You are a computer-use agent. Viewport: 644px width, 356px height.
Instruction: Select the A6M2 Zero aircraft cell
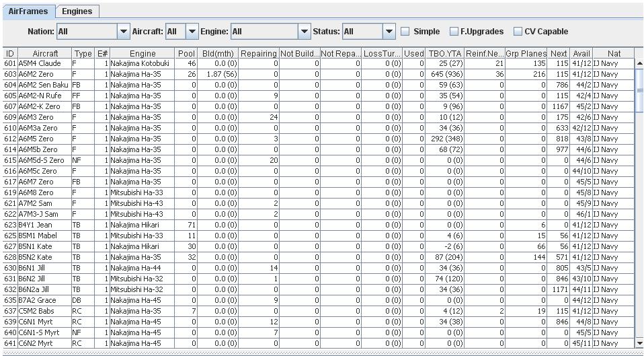point(45,74)
